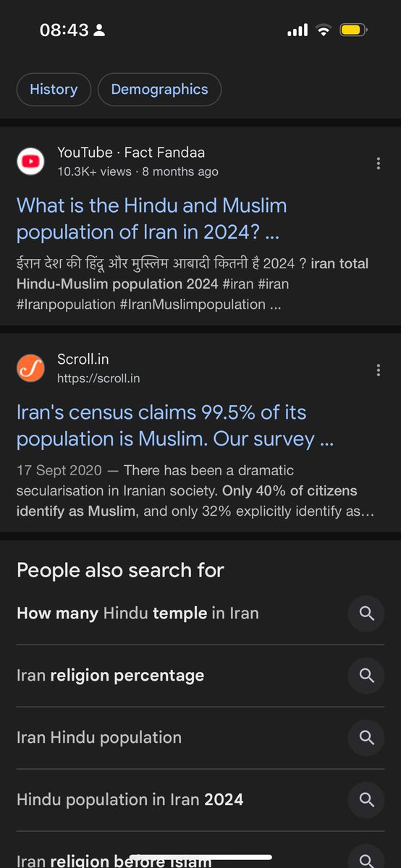The width and height of the screenshot is (401, 868).
Task: Search How many Hindu temple in Iran
Action: [x=138, y=613]
